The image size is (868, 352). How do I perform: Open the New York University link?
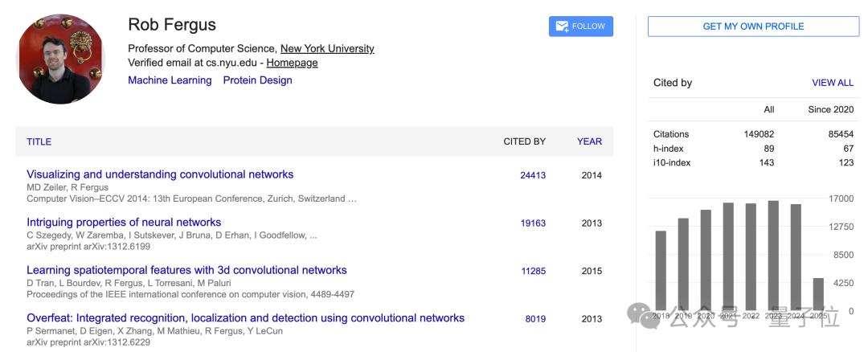pos(327,48)
